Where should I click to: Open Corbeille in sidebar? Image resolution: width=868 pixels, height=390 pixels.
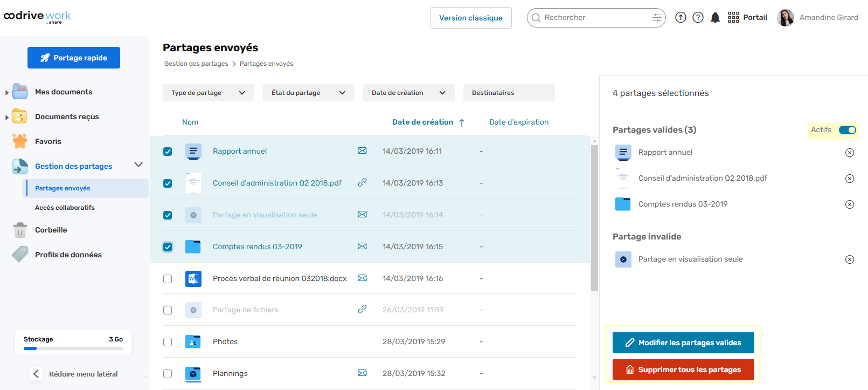tap(51, 230)
